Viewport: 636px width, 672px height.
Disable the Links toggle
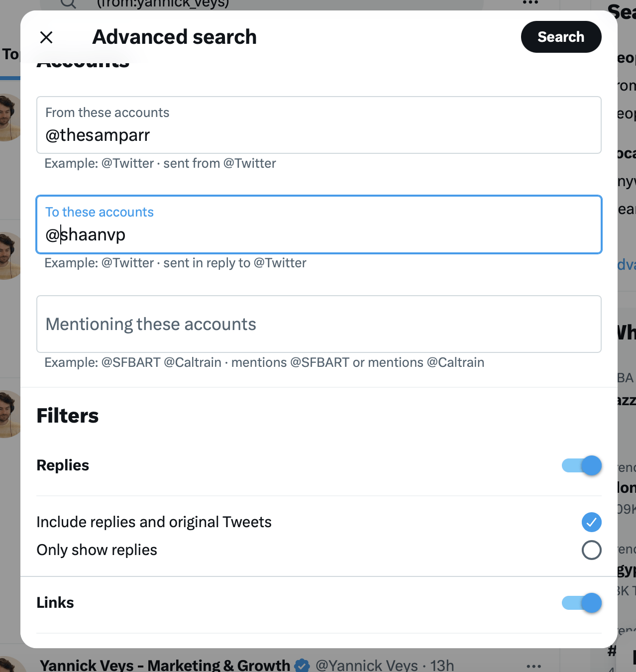coord(581,603)
